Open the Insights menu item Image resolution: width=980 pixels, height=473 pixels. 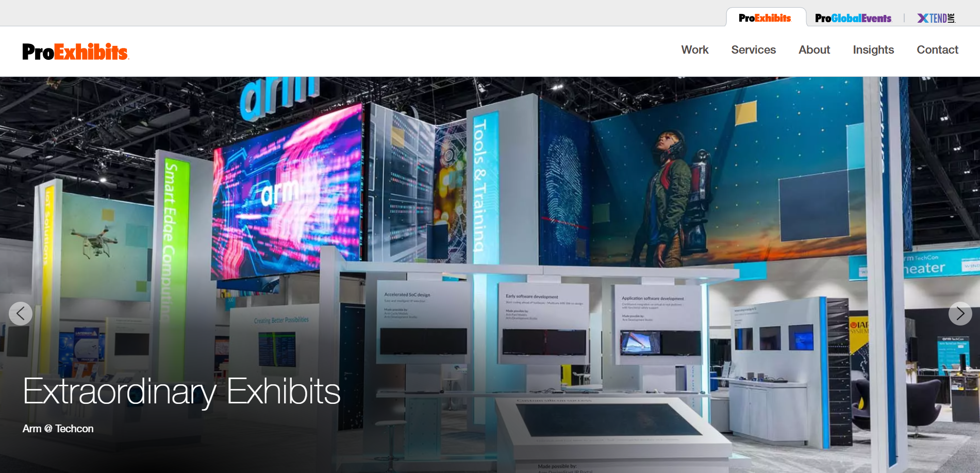873,50
